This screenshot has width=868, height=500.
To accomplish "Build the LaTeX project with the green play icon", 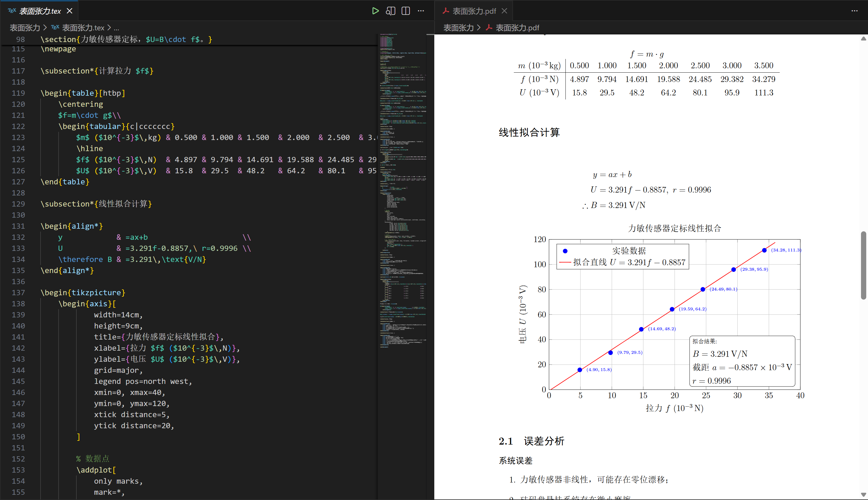I will click(375, 11).
